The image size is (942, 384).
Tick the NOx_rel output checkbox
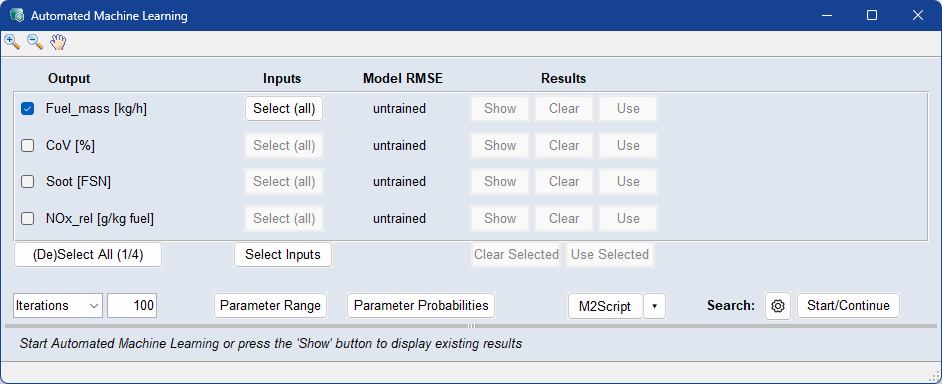click(28, 219)
